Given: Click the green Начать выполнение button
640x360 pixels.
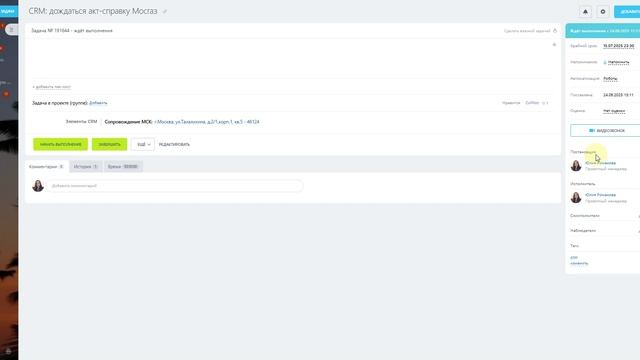Looking at the screenshot, I should [60, 144].
